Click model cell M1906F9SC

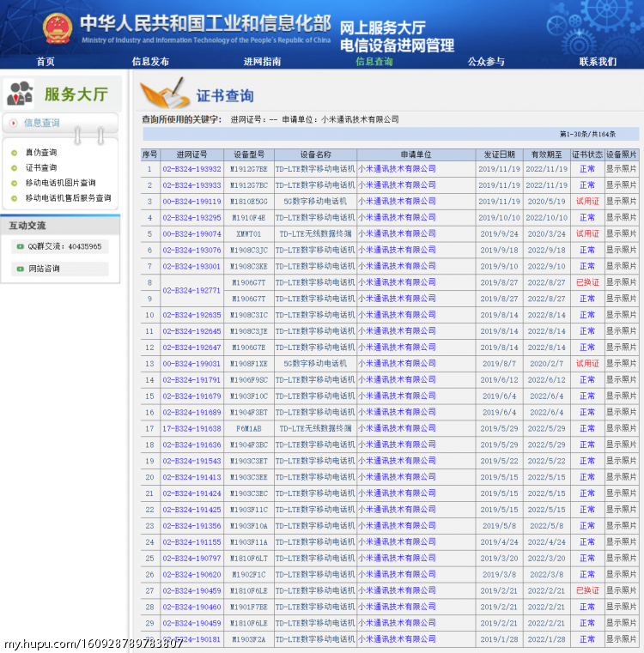point(249,380)
